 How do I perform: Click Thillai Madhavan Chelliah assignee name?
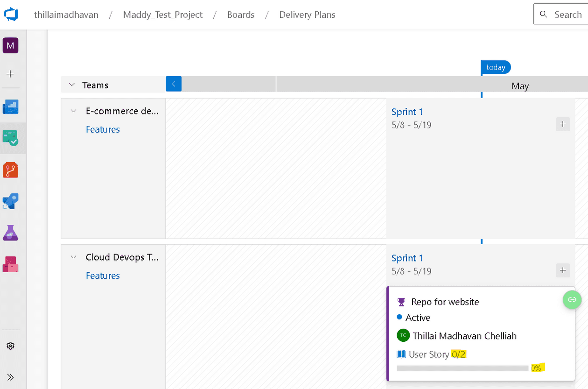coord(465,336)
